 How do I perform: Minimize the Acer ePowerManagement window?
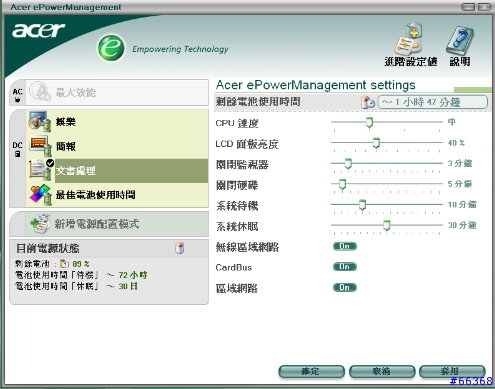tap(469, 7)
